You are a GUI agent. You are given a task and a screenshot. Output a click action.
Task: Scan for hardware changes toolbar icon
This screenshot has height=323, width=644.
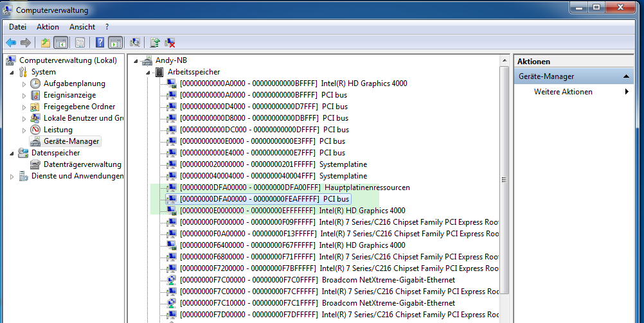pyautogui.click(x=135, y=42)
